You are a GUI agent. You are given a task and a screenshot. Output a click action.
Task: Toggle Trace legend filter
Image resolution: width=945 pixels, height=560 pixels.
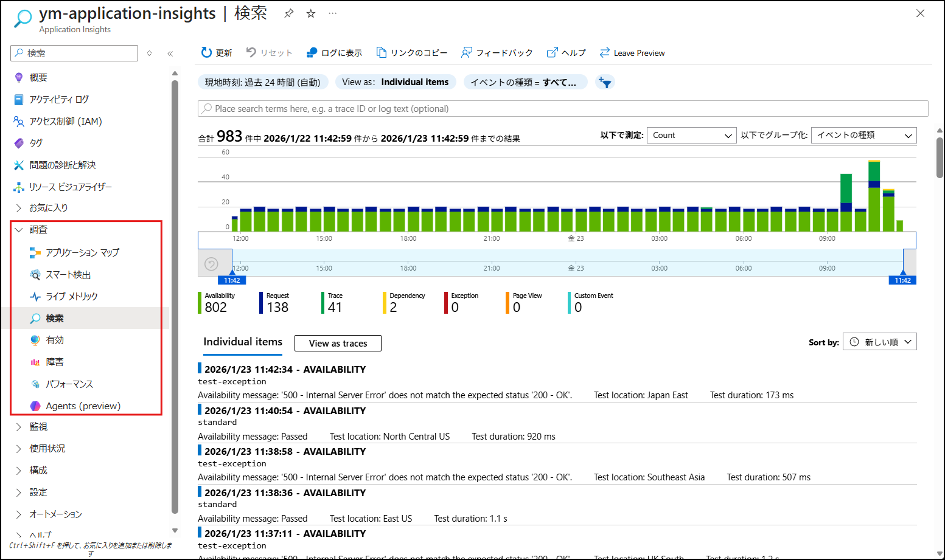pyautogui.click(x=332, y=303)
